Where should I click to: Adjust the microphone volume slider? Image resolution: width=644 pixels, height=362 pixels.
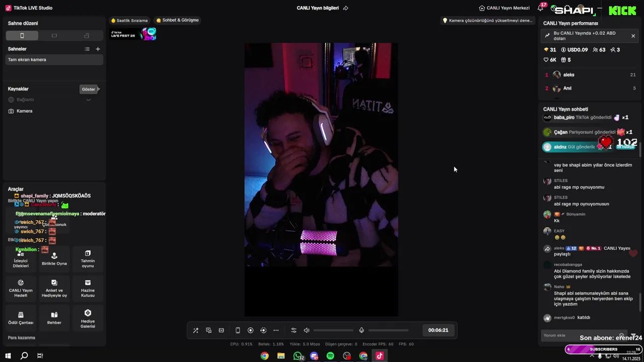pos(388,330)
